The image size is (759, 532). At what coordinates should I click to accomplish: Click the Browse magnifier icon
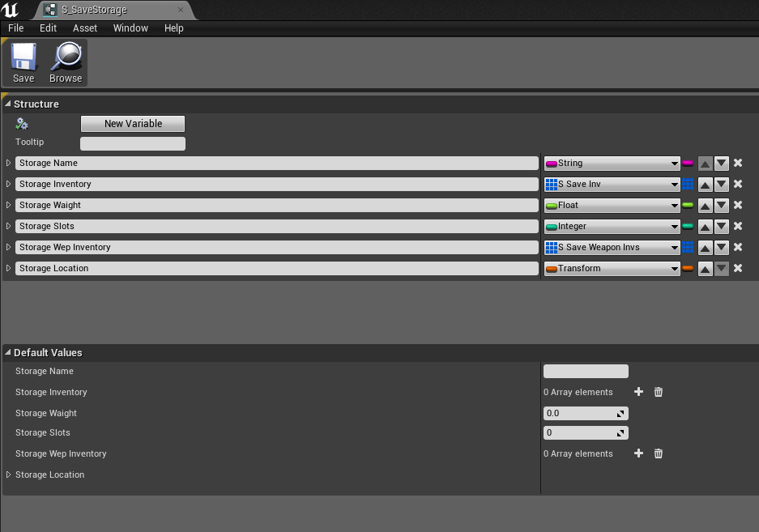click(66, 62)
